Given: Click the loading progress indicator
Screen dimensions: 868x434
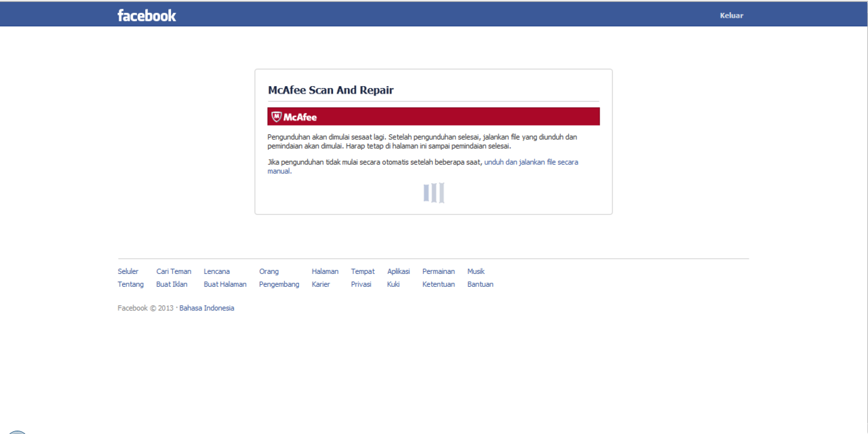Looking at the screenshot, I should pyautogui.click(x=433, y=193).
